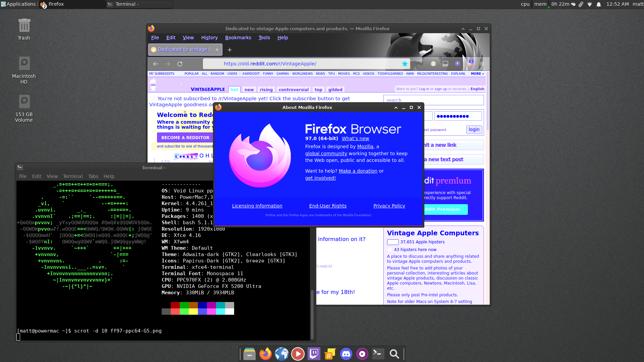Switch to the Reddit 'gilded' tab
The width and height of the screenshot is (644, 362).
tap(335, 89)
